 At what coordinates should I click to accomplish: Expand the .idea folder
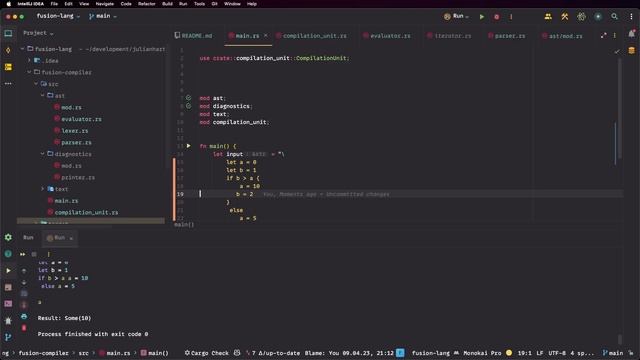[x=29, y=60]
